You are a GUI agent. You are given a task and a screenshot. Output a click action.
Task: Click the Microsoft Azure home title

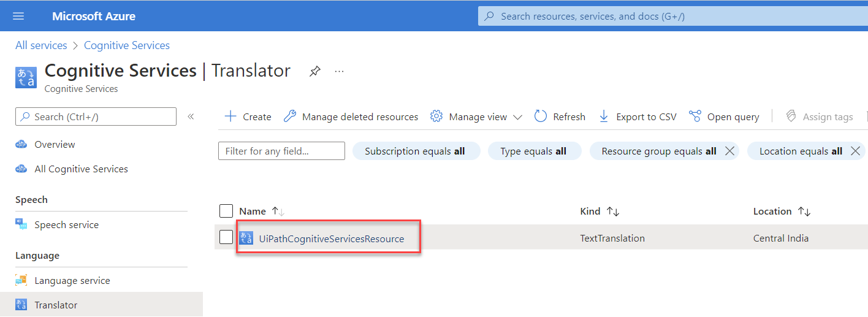pos(94,16)
